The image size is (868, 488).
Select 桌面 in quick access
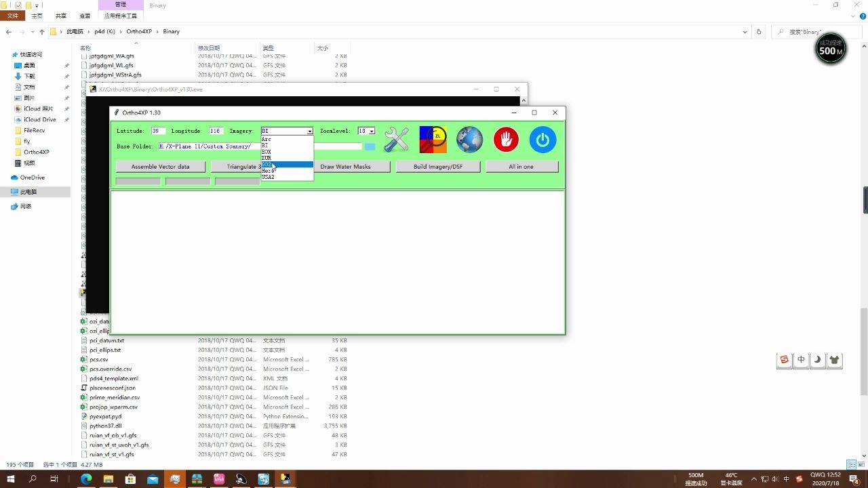(x=29, y=65)
